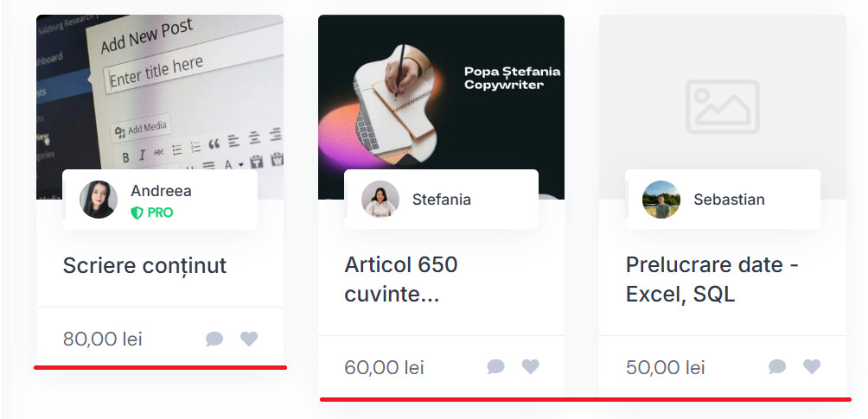Favorite the Scriere conținut listing with heart icon
The width and height of the screenshot is (868, 419).
249,339
